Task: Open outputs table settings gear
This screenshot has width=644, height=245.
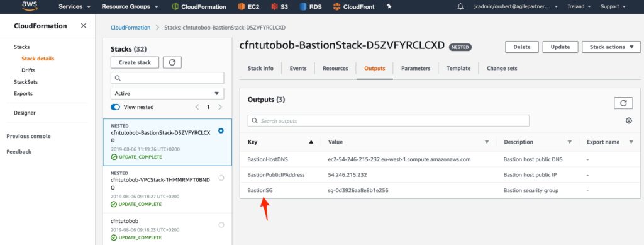Action: click(628, 121)
